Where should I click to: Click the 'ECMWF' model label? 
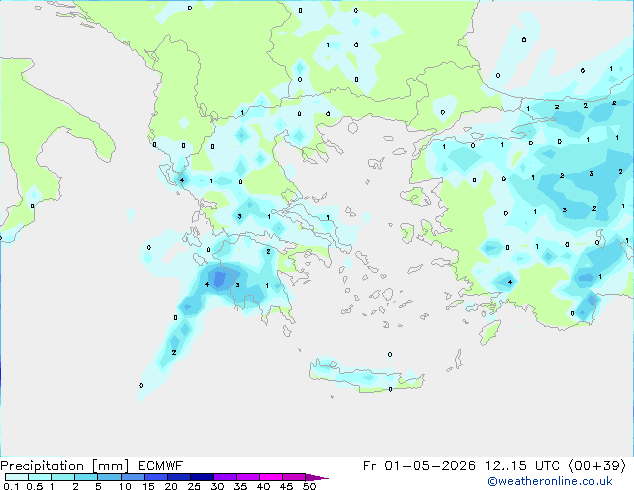coord(161,466)
